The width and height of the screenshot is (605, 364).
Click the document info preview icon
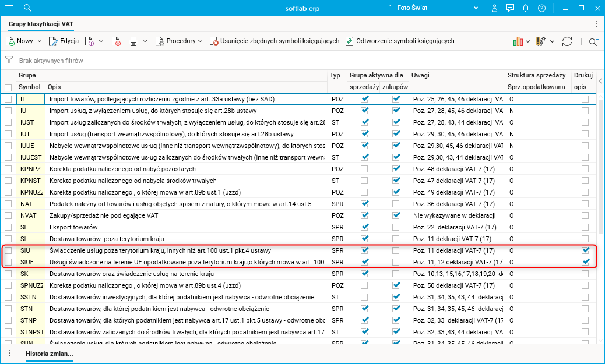pyautogui.click(x=89, y=41)
